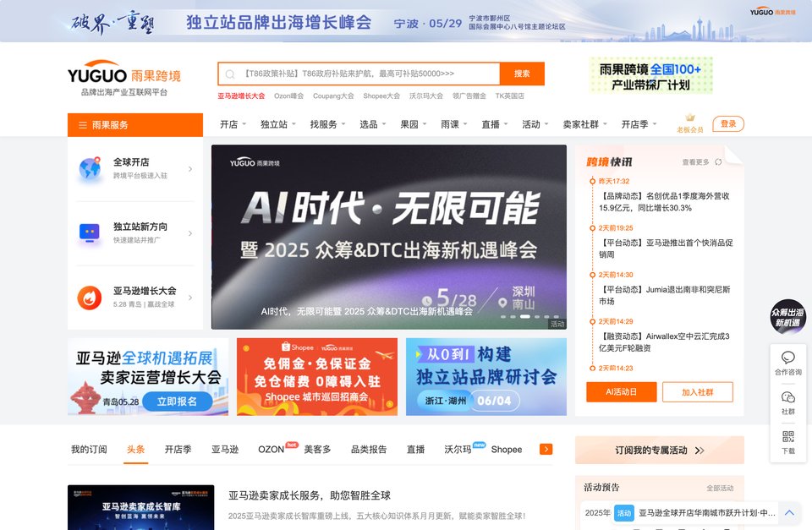Image resolution: width=812 pixels, height=530 pixels.
Task: Click the 全球开店 globe icon
Action: [90, 168]
